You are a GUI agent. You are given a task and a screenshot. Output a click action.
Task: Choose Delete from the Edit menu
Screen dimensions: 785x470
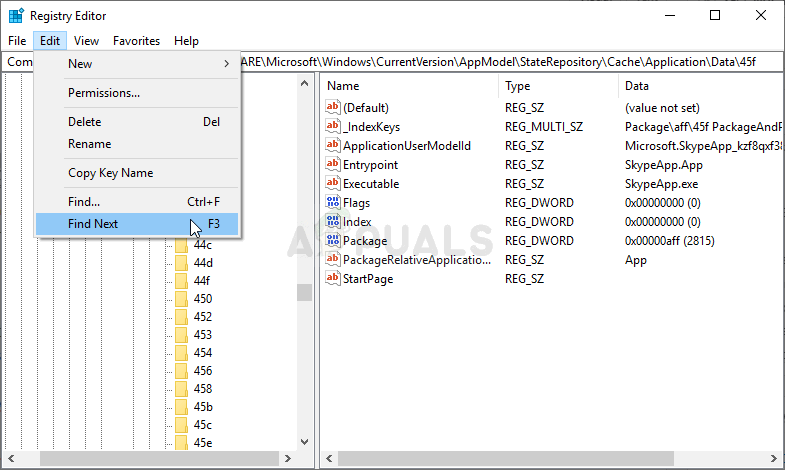(137, 122)
